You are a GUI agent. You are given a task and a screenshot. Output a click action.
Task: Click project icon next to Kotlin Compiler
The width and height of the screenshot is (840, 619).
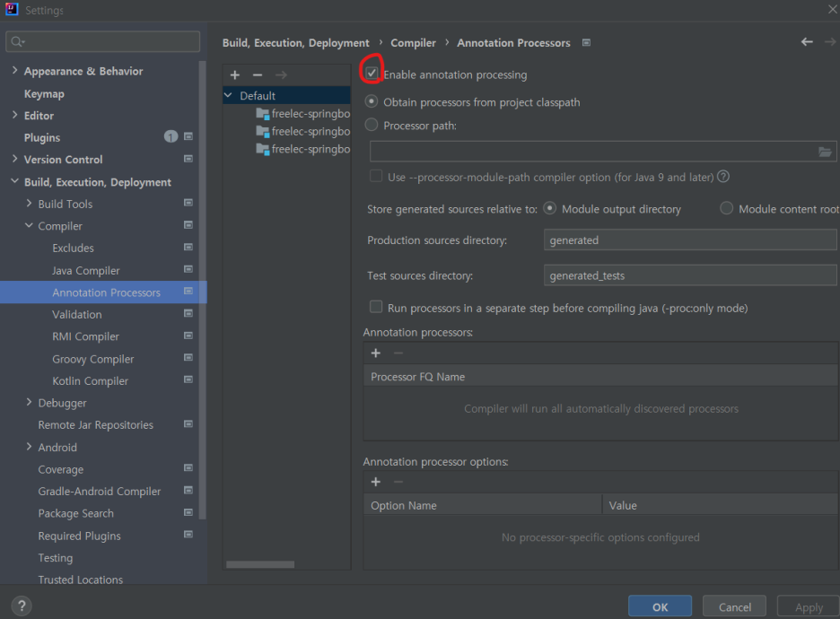tap(188, 379)
